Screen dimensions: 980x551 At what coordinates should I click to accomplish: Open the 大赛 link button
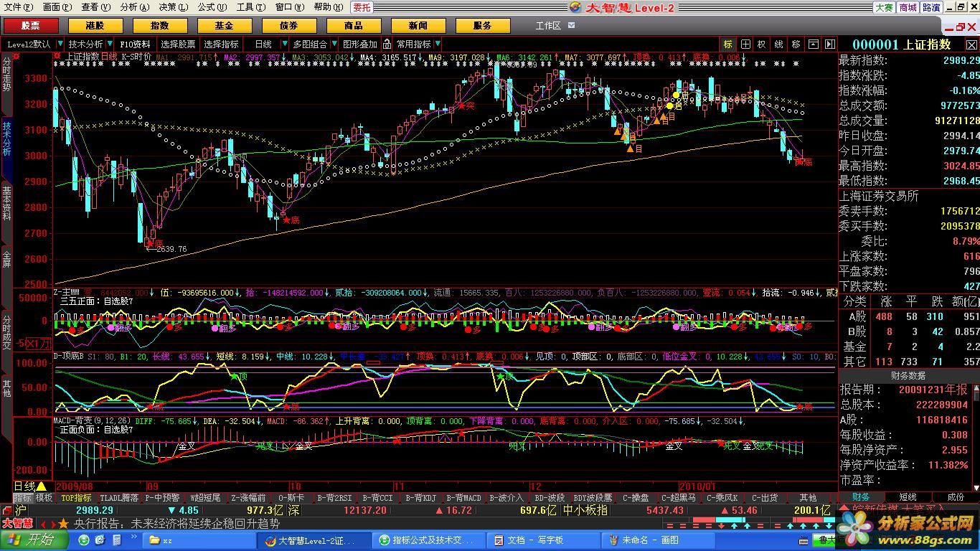click(884, 7)
